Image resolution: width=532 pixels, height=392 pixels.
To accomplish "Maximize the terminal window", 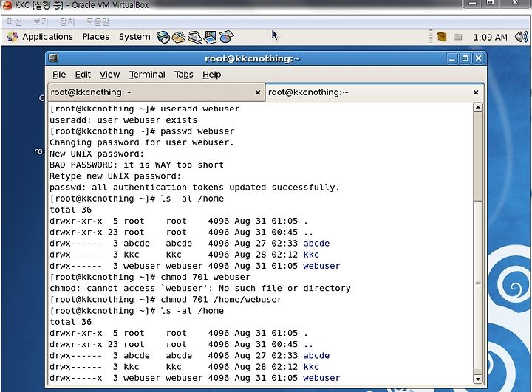I will 465,58.
